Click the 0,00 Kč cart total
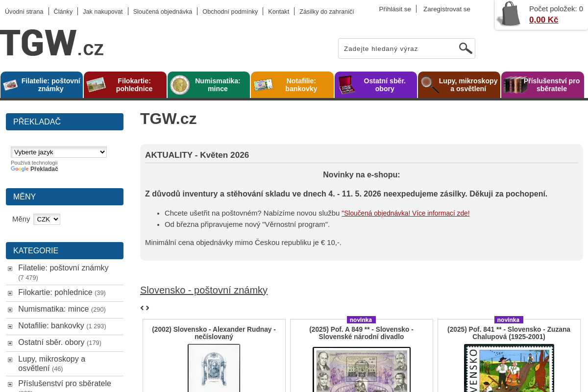The image size is (588, 392). pos(543,20)
